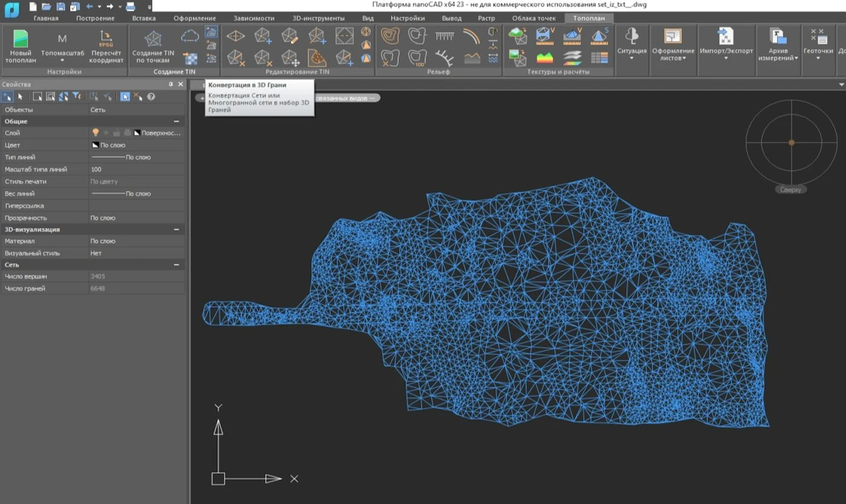Collapse the 3D-визуализация section
The width and height of the screenshot is (846, 504).
click(176, 230)
